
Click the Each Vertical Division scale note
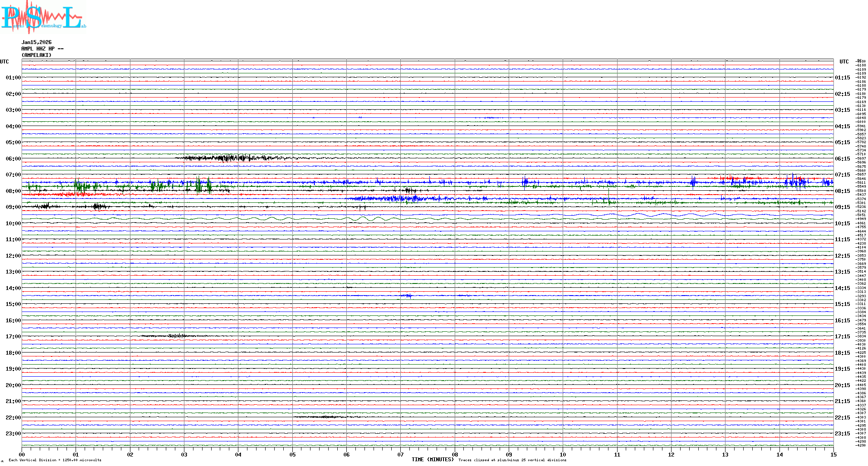click(x=55, y=460)
